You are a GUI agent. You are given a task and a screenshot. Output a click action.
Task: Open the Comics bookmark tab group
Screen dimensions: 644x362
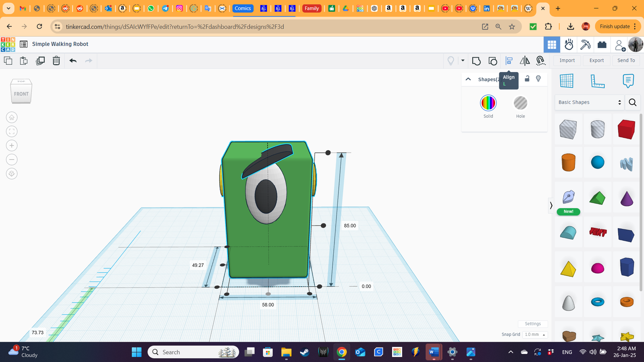[x=243, y=8]
